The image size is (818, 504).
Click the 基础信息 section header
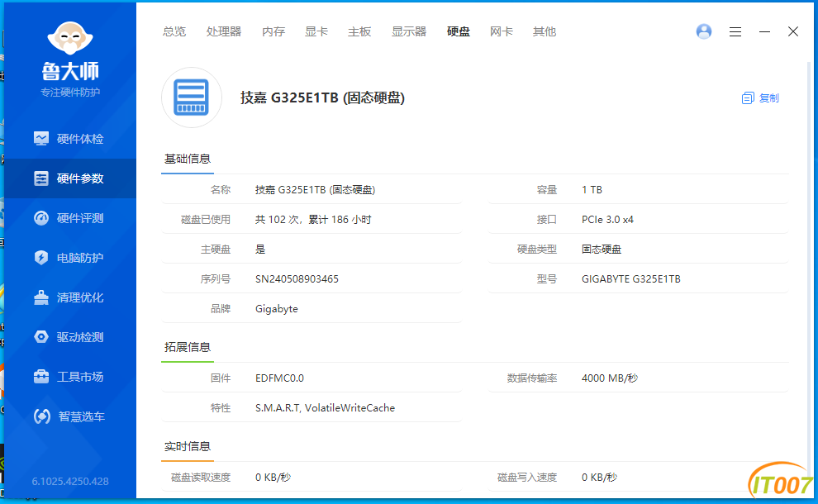coord(188,159)
